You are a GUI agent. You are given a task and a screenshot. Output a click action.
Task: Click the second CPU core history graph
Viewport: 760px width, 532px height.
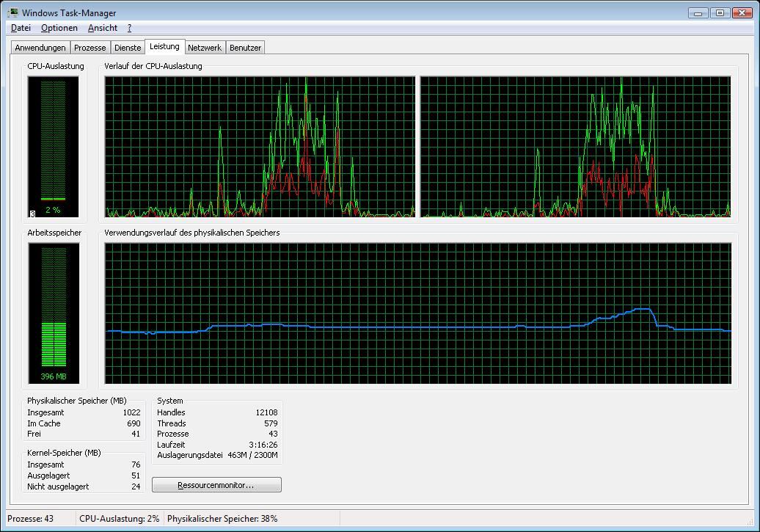pos(575,147)
